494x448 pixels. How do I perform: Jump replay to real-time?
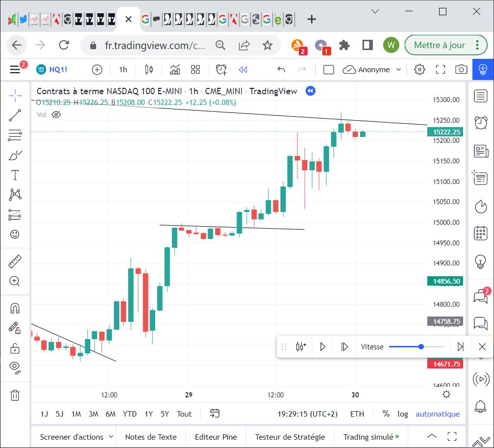click(x=461, y=347)
